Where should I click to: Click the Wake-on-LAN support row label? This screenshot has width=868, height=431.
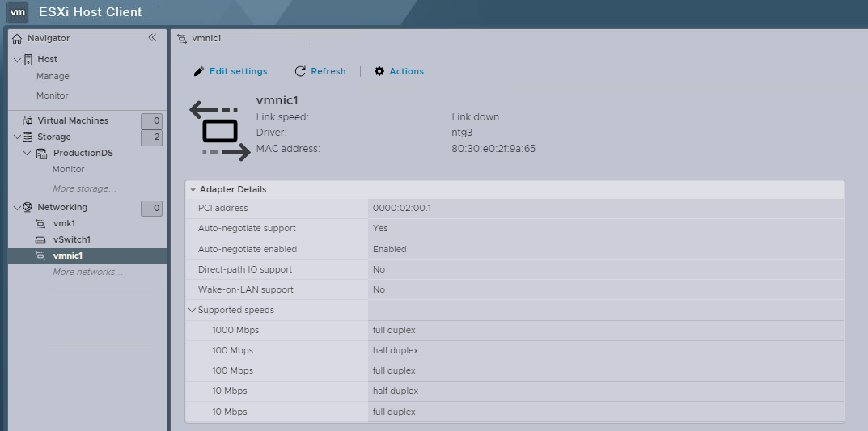[x=246, y=290]
